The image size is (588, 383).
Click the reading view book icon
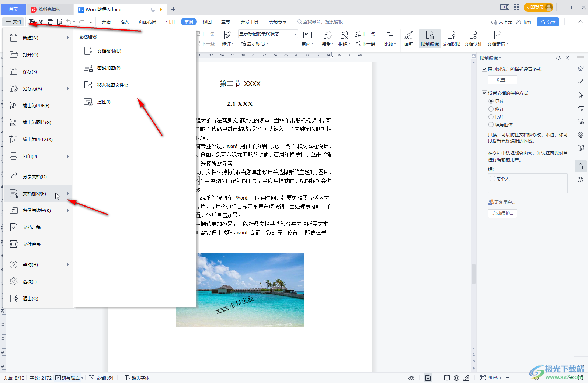click(x=447, y=378)
